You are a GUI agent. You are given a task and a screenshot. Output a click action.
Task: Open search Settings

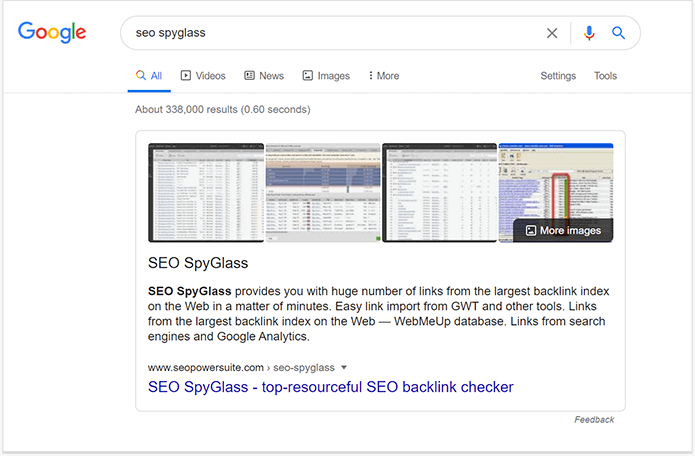click(x=558, y=76)
